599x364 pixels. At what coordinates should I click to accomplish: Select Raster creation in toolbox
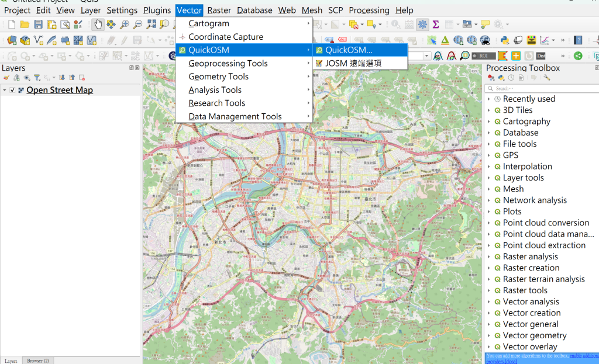531,268
